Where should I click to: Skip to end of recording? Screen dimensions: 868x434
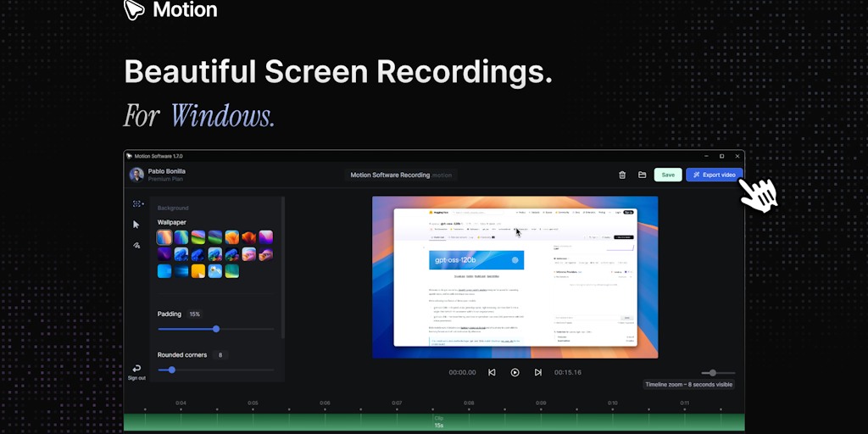(x=538, y=373)
